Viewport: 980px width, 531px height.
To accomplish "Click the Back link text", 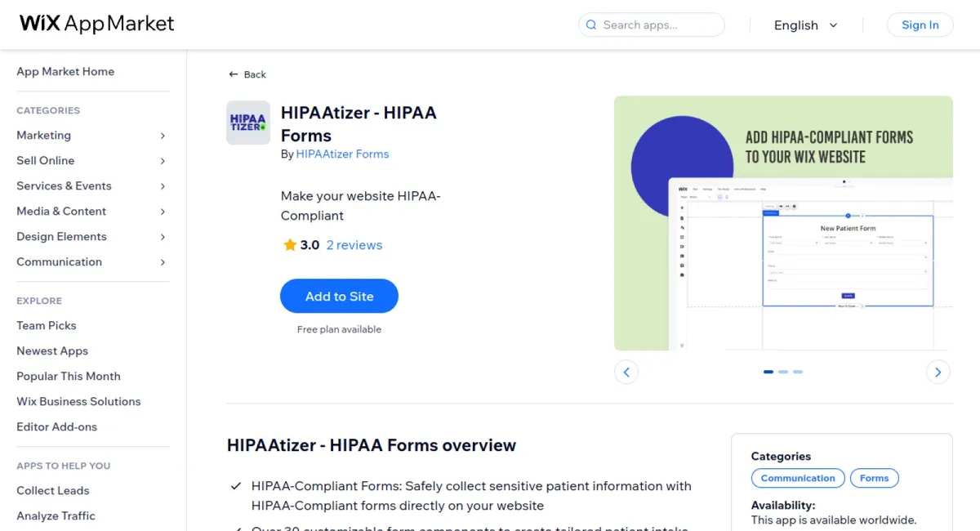I will click(255, 74).
